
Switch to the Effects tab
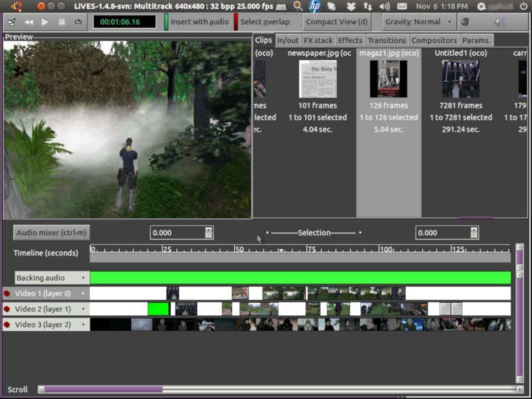point(350,40)
